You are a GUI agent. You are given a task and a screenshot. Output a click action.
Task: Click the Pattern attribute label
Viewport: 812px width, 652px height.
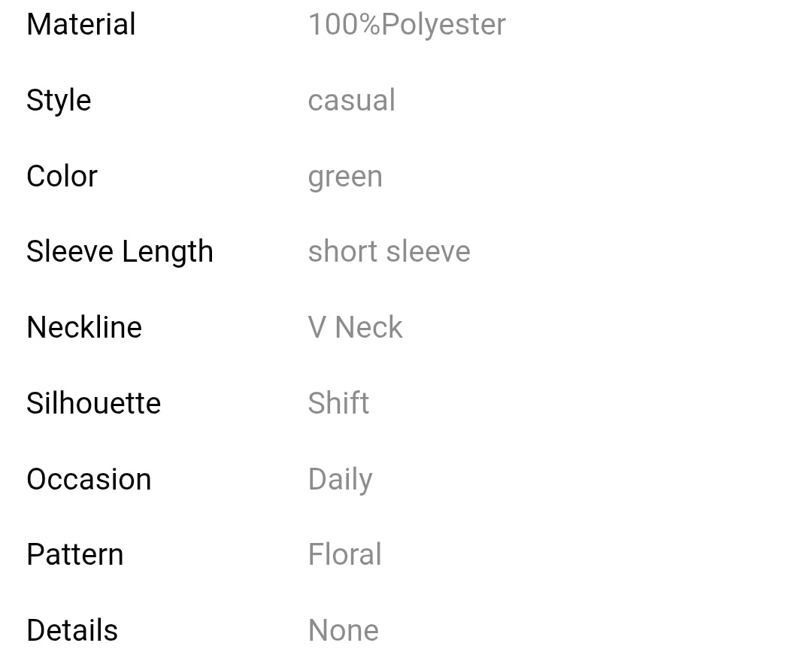tap(74, 555)
